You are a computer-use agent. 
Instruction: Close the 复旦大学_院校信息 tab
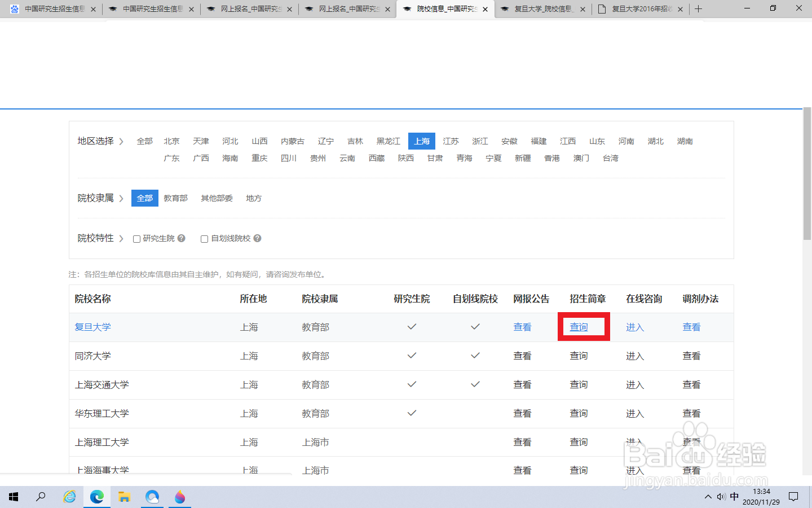582,9
